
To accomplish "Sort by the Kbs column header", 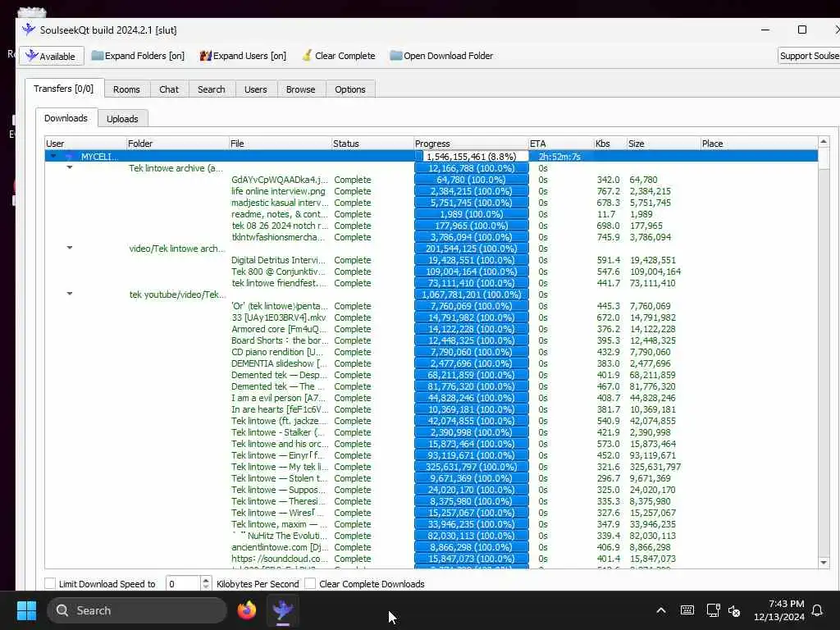I will point(610,144).
